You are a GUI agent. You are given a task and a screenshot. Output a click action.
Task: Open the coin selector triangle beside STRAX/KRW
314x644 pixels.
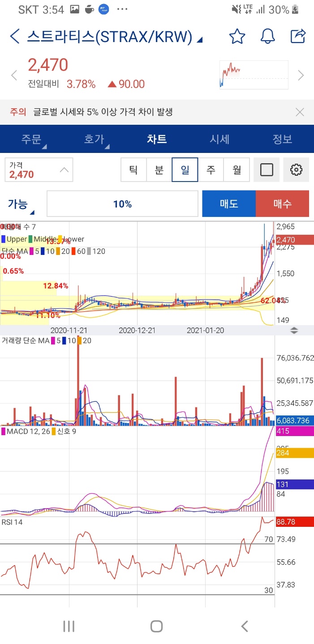(x=200, y=40)
